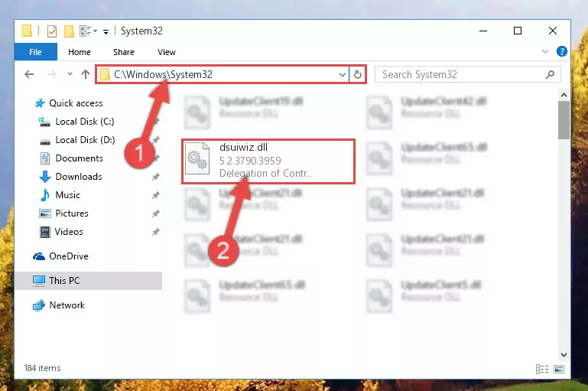The width and height of the screenshot is (588, 391).
Task: Click the Network icon in sidebar
Action: tap(39, 305)
